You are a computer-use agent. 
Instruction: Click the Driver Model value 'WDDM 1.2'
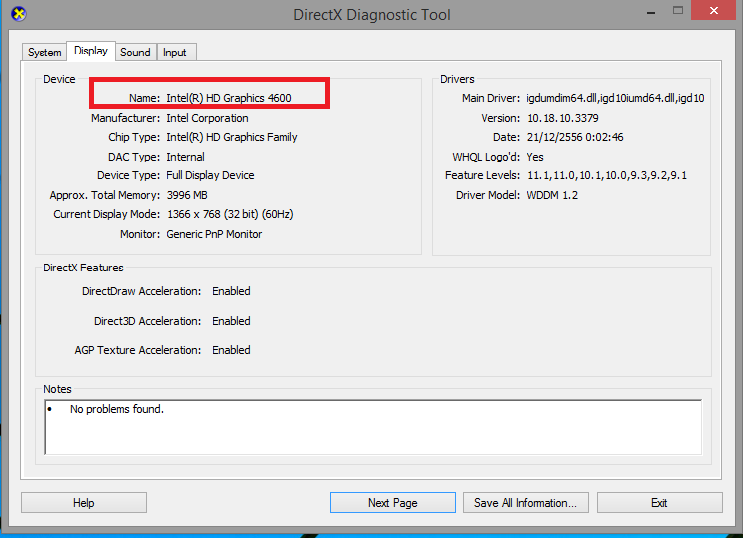pyautogui.click(x=552, y=195)
